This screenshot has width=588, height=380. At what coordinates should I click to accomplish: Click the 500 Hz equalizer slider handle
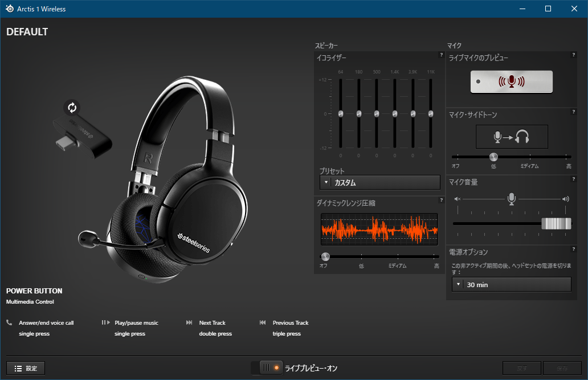click(377, 114)
